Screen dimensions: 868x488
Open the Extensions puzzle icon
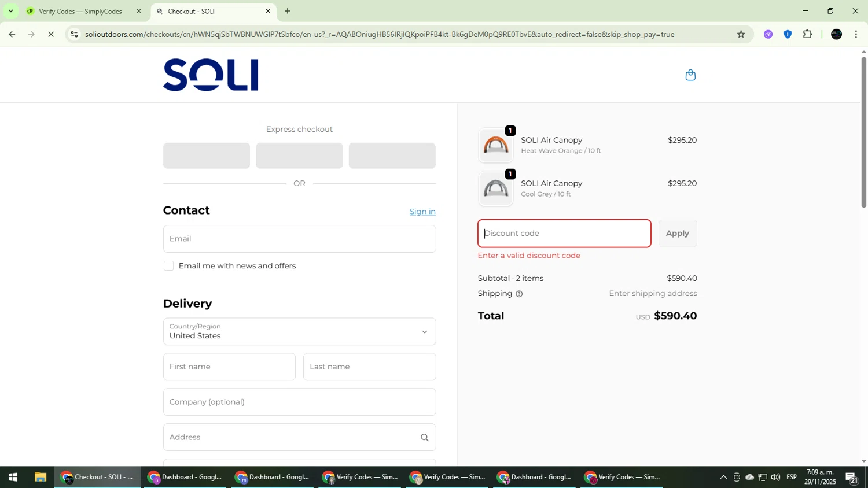[807, 34]
